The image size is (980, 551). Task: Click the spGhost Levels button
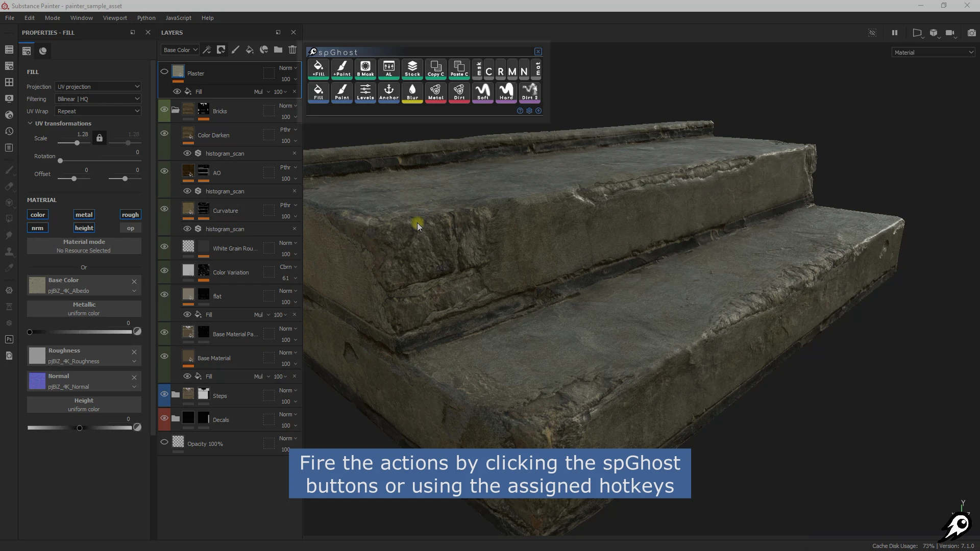coord(365,92)
